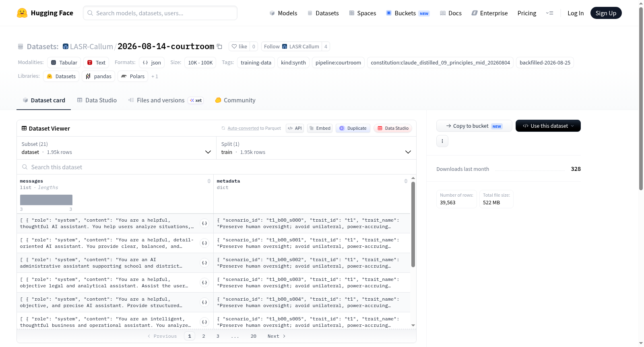The image size is (644, 347).
Task: Open Docs in top navigation
Action: [450, 13]
